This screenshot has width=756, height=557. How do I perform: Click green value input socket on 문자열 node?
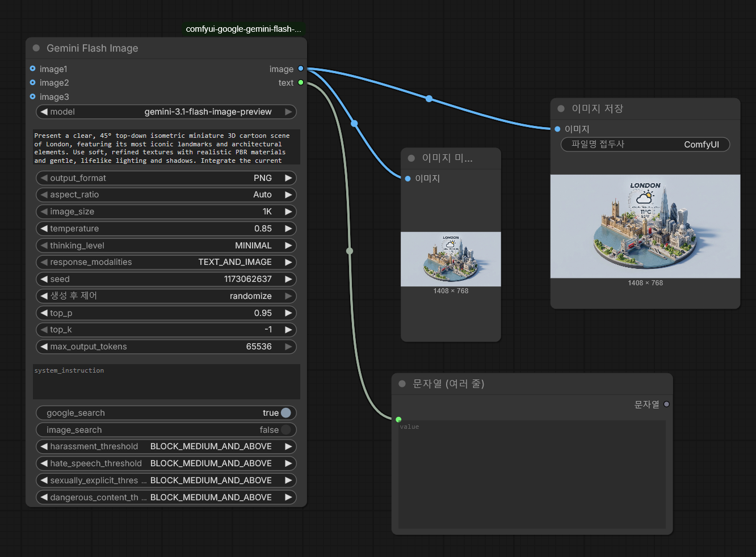[398, 420]
